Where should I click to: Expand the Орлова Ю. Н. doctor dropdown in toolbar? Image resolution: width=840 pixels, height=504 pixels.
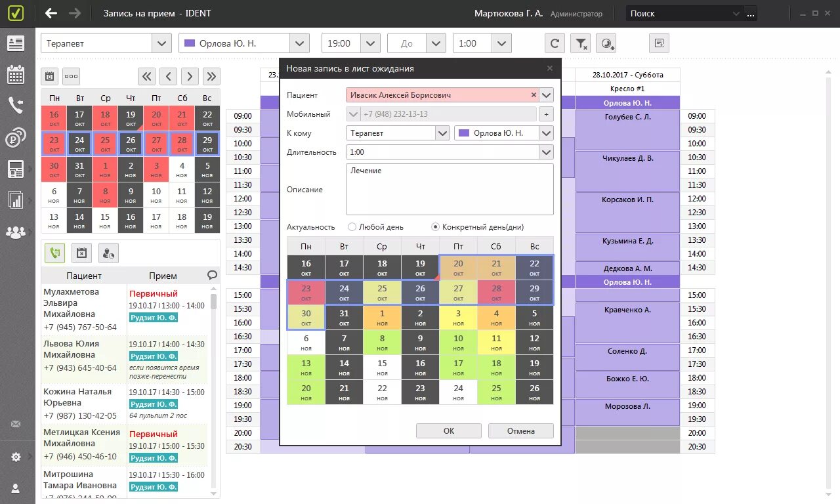tap(299, 43)
